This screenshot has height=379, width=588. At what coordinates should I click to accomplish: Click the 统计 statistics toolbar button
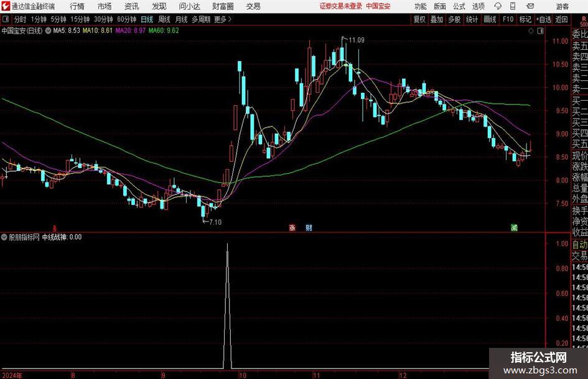click(x=472, y=19)
